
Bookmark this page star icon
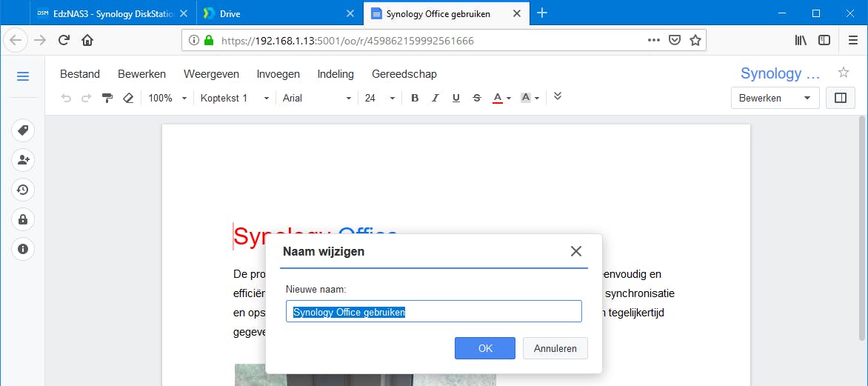click(695, 41)
